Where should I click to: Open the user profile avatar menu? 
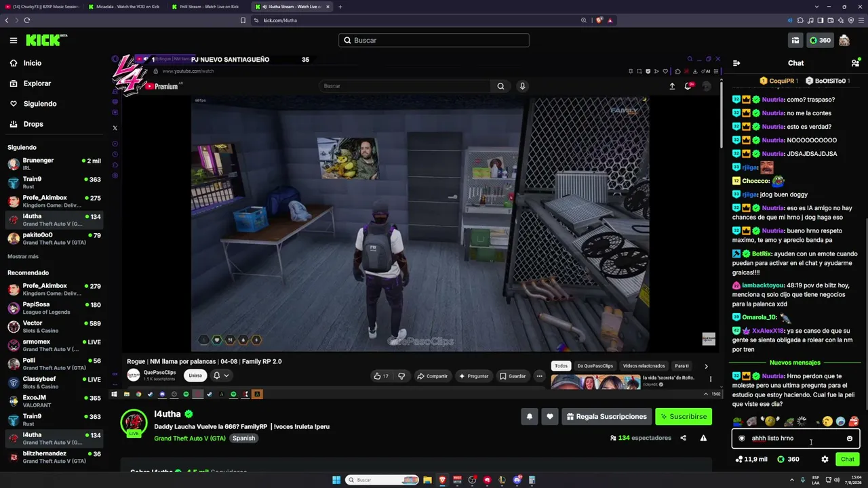[844, 41]
